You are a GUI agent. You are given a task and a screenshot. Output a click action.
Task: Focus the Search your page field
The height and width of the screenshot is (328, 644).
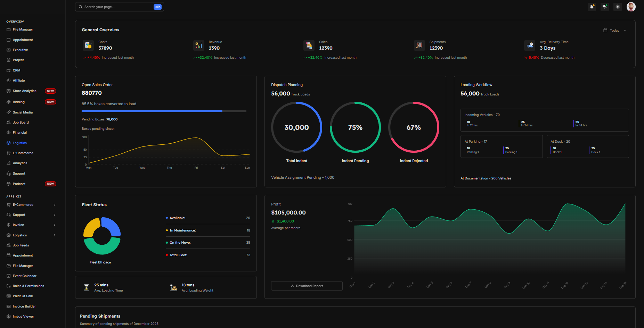[x=116, y=7]
